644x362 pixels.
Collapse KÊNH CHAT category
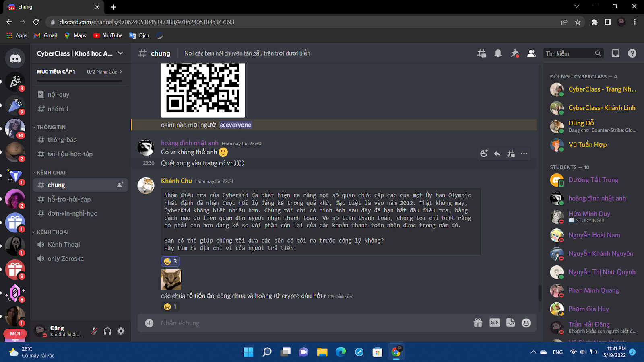click(49, 173)
